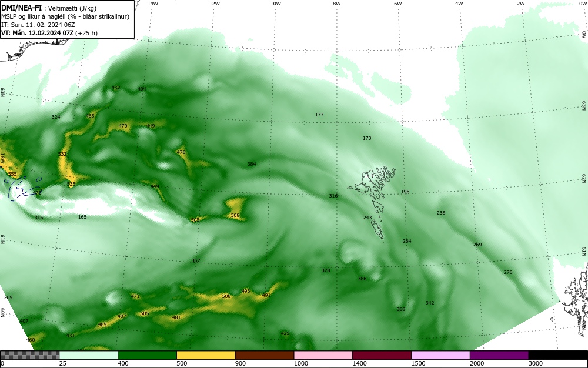Click the 404 map value
Image resolution: width=588 pixels, height=368 pixels.
point(142,89)
